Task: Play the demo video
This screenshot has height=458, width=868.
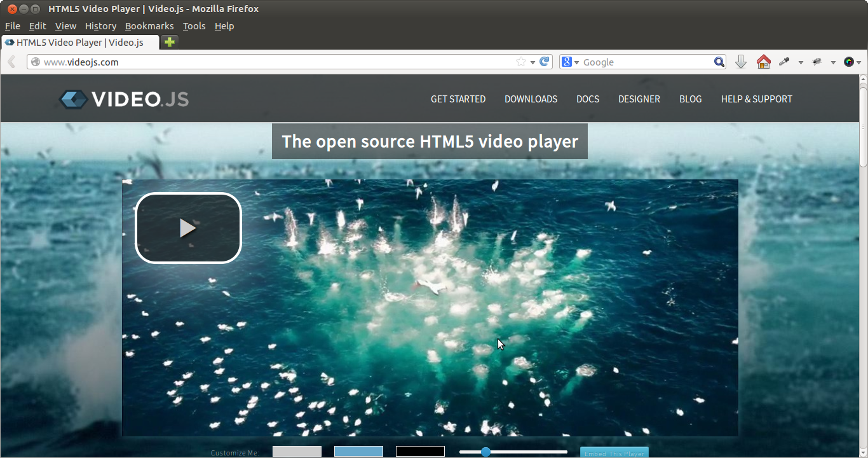Action: (x=188, y=228)
